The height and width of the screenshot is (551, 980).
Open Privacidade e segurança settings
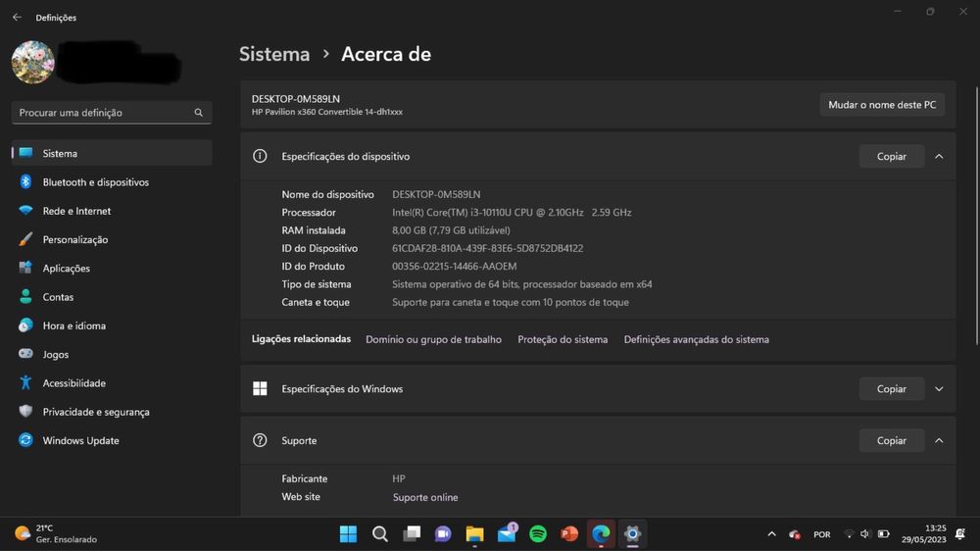(112, 412)
